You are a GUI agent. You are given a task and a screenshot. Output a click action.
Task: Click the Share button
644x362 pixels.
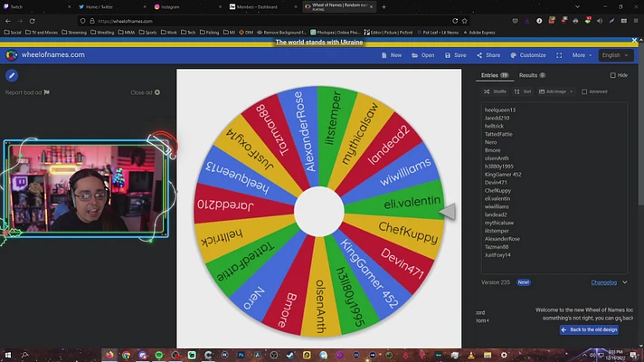[488, 55]
